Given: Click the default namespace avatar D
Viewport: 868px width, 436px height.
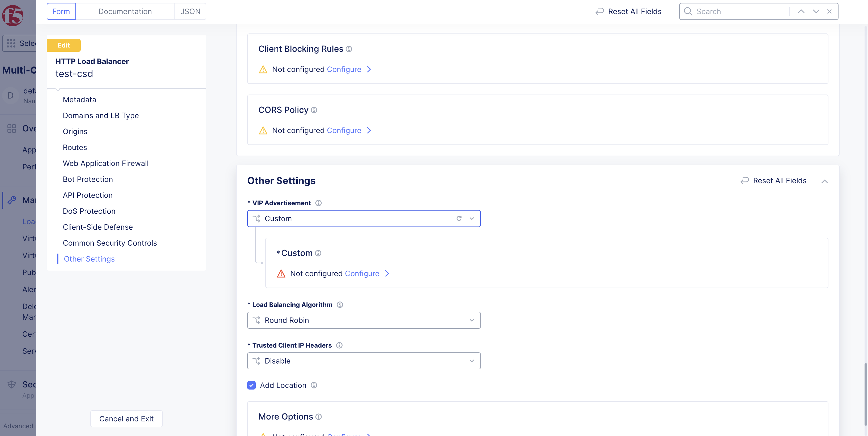Looking at the screenshot, I should tap(10, 96).
